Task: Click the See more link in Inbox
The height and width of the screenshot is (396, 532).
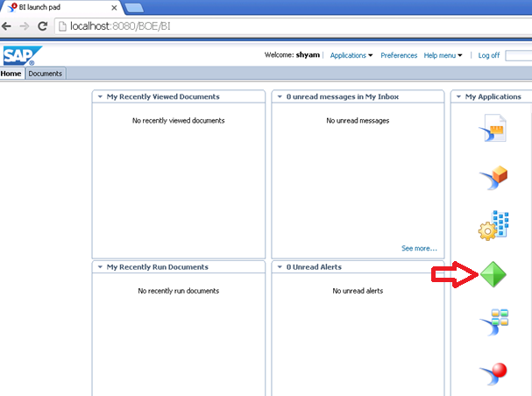Action: coord(419,249)
